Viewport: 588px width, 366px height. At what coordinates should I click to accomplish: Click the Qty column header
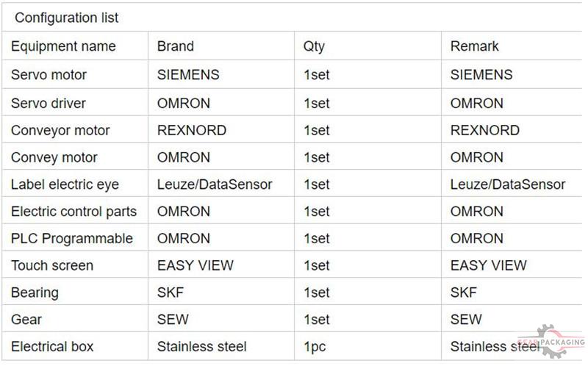[x=314, y=46]
